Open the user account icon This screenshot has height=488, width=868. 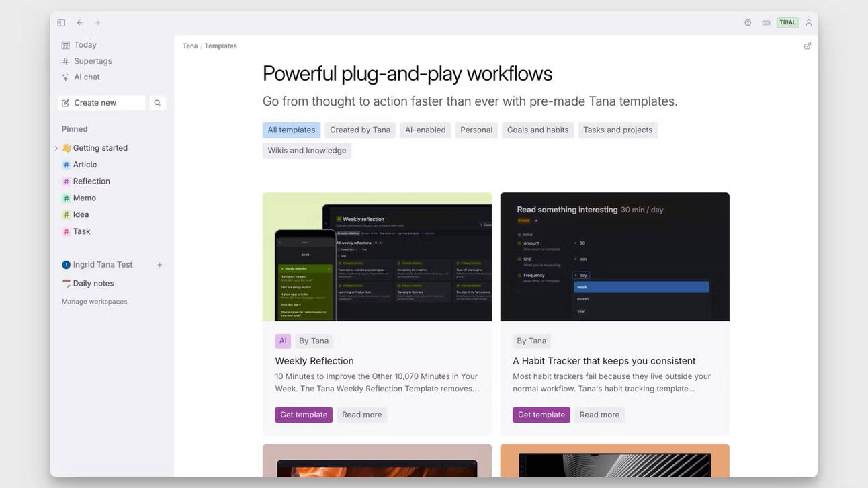pyautogui.click(x=809, y=23)
